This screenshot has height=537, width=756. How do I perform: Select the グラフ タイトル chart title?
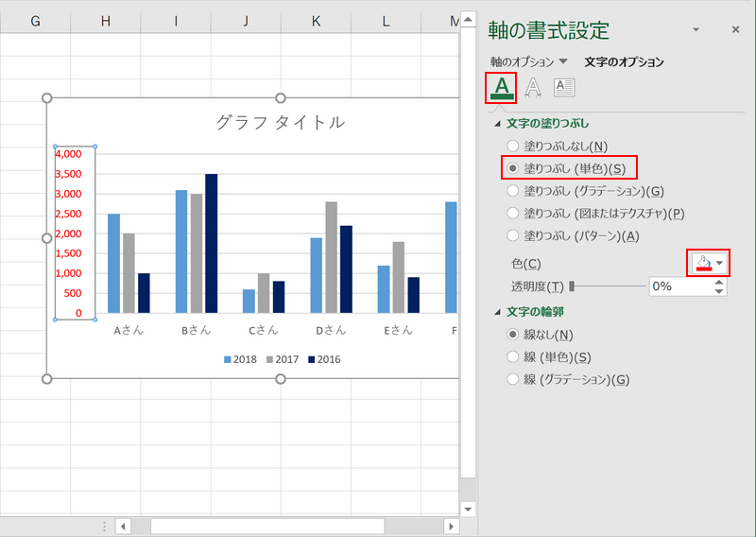281,122
